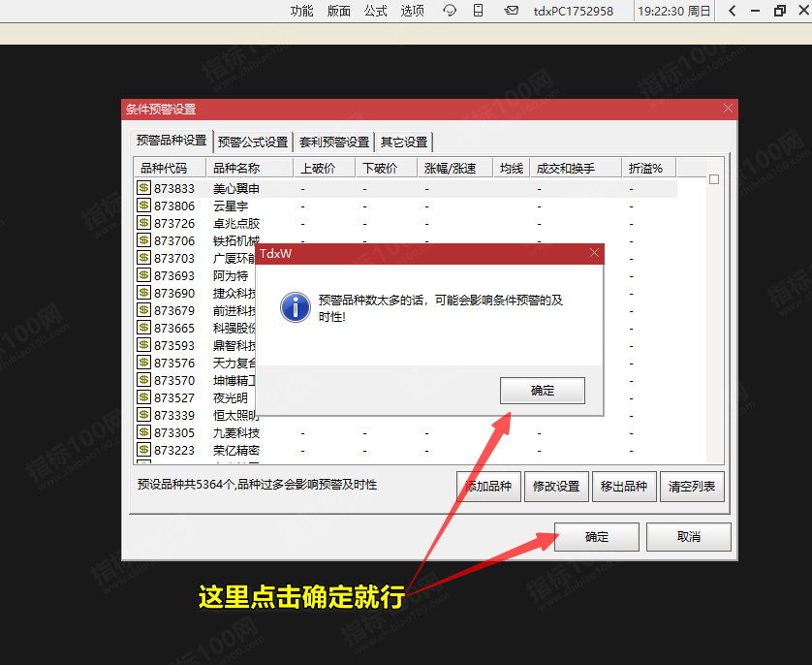
Task: Click the 上破价 column header
Action: click(325, 169)
